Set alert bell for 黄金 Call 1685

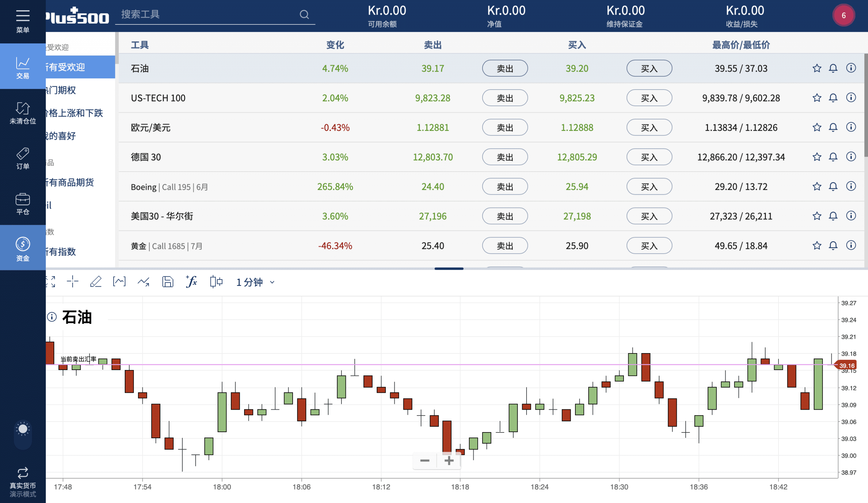[833, 246]
